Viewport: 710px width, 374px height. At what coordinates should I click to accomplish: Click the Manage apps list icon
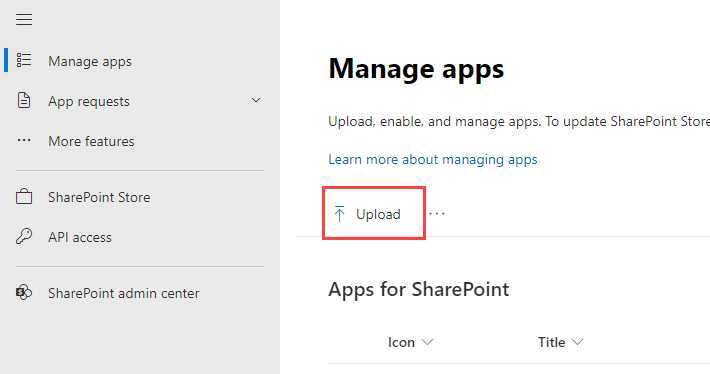coord(24,60)
